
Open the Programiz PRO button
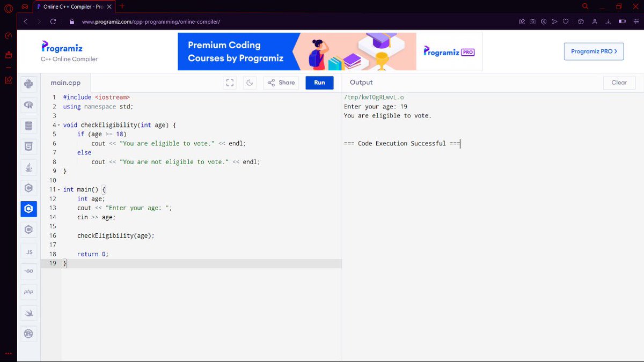coord(594,51)
